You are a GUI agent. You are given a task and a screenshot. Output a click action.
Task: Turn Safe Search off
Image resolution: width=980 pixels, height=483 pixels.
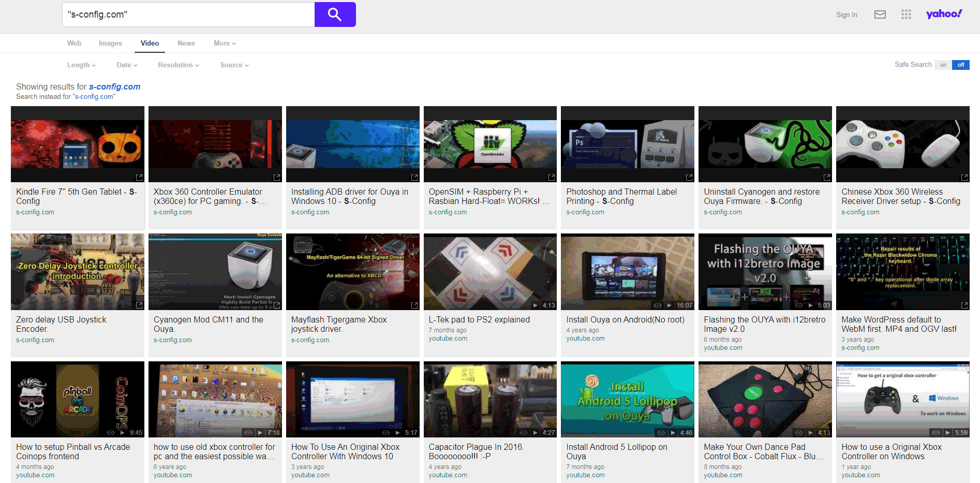pyautogui.click(x=961, y=65)
